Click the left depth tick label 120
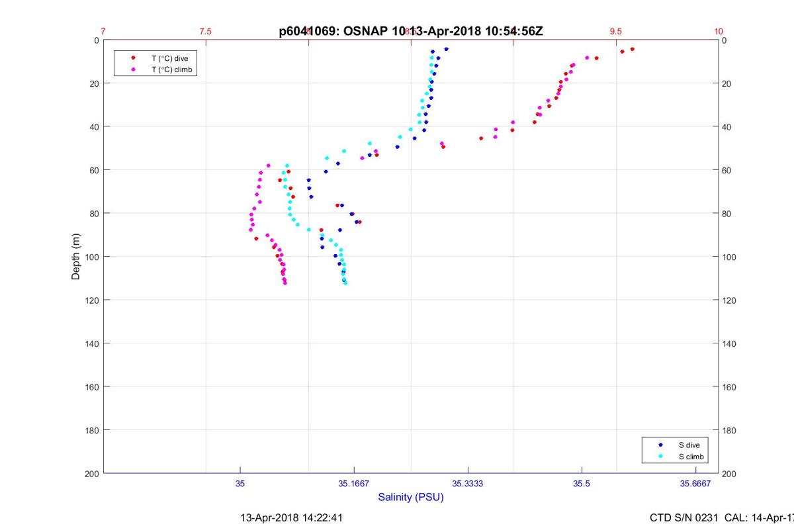794x532 pixels. click(92, 300)
